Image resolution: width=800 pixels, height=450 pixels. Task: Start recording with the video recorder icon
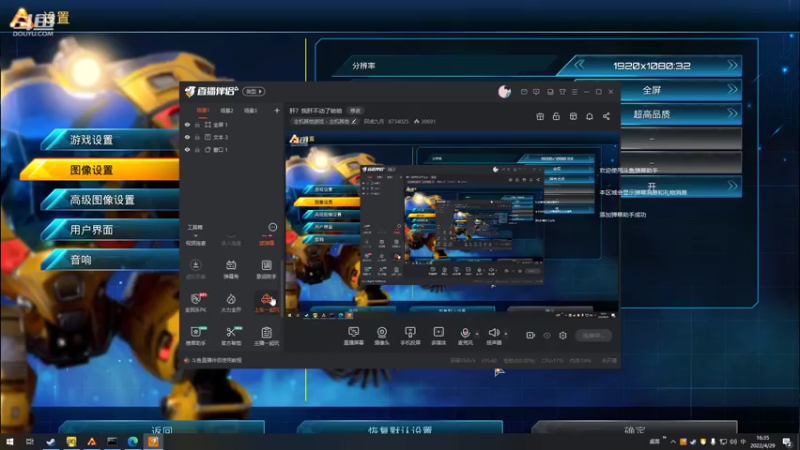point(531,335)
